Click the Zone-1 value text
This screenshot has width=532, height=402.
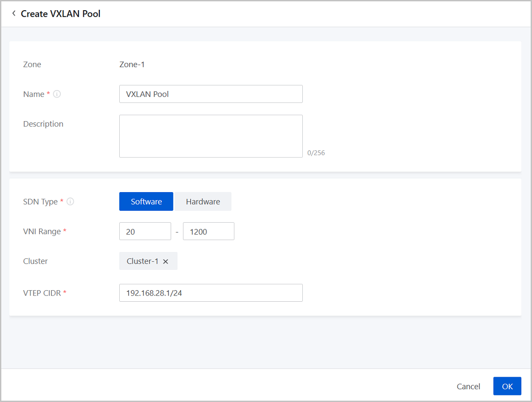point(132,64)
